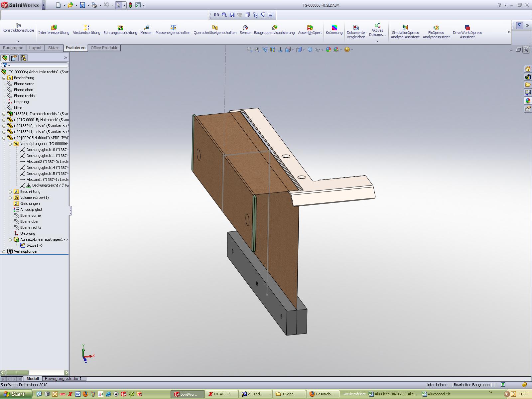Open Masseneigenschaften mass properties
The image size is (532, 399).
coord(173,30)
